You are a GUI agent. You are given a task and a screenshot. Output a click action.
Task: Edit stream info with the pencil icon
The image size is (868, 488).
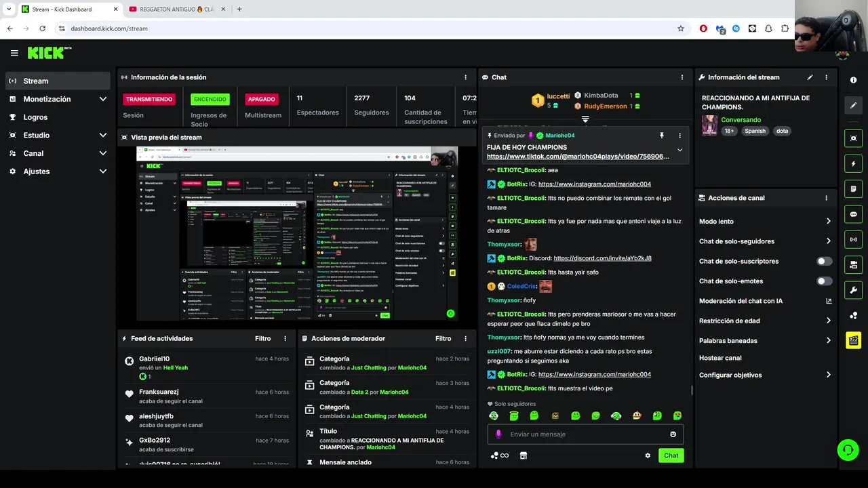coord(810,77)
